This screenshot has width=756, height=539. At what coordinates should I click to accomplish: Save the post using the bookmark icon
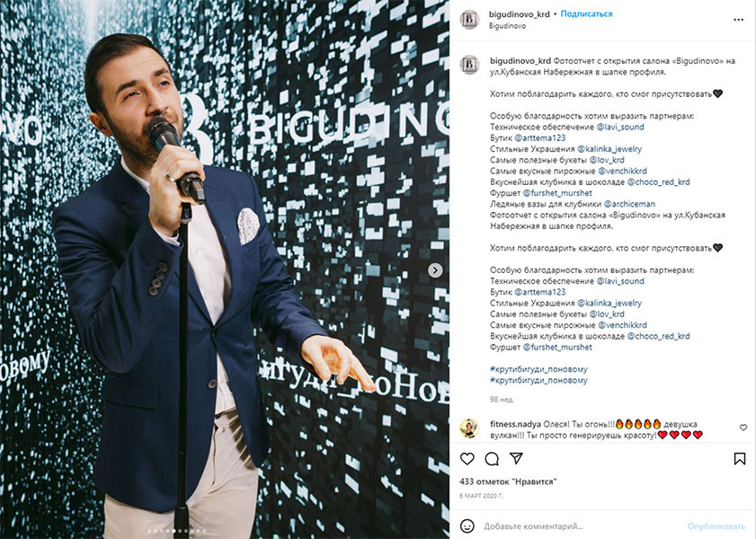739,458
